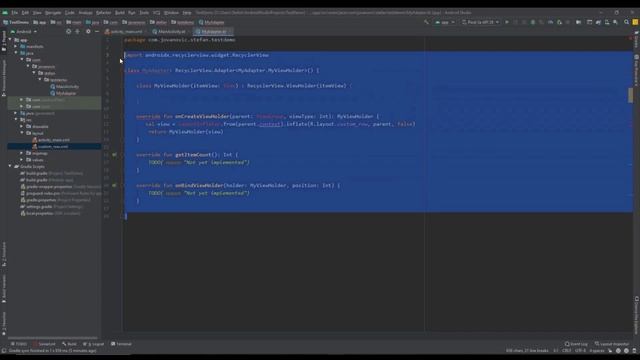Open the app run configuration dropdown
Viewport: 640px width, 360px height.
coord(444,22)
